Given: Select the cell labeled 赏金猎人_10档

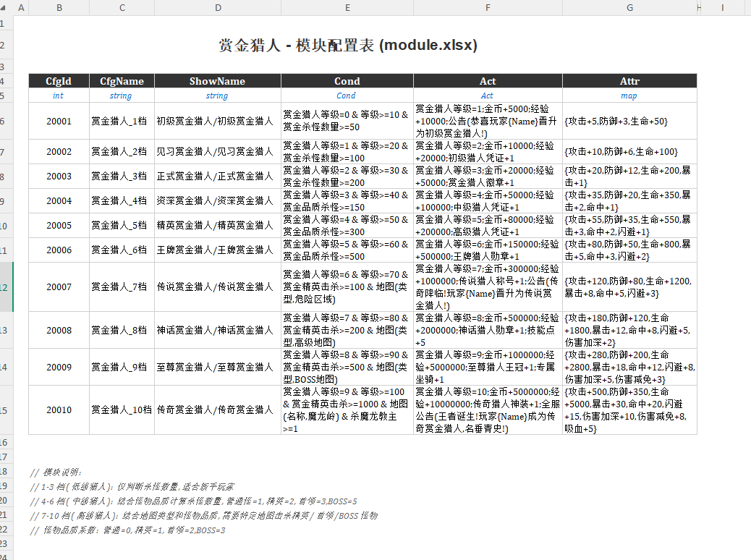Looking at the screenshot, I should pyautogui.click(x=122, y=410).
